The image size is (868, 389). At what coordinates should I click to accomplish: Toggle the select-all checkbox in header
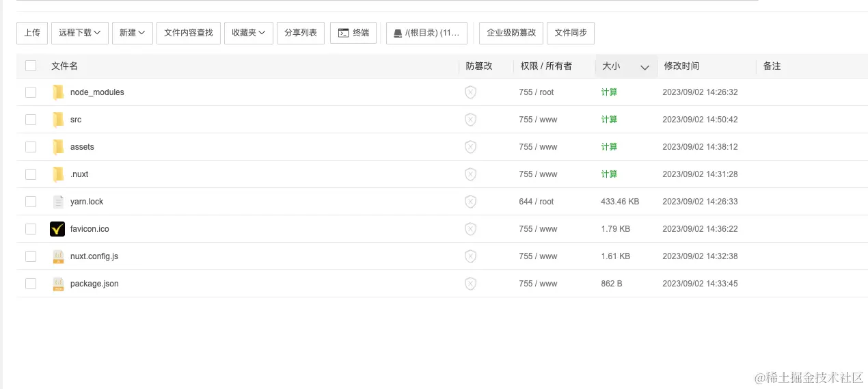(x=31, y=66)
